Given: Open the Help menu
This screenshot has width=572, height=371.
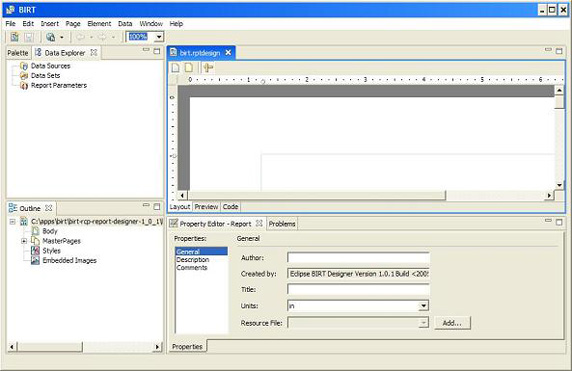Looking at the screenshot, I should click(x=176, y=24).
